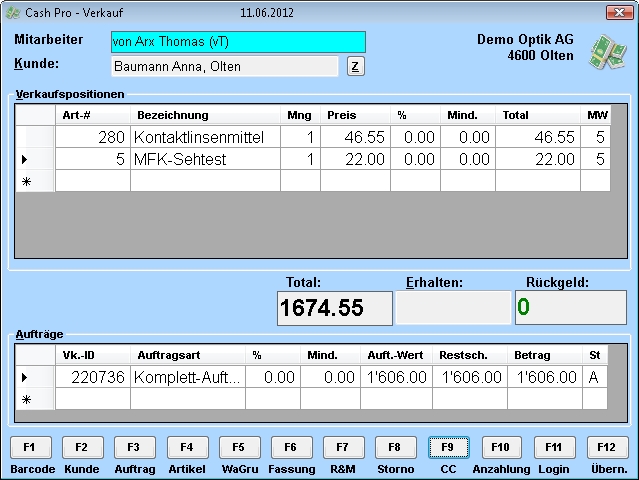Click the Erhalten amount input field
The image size is (639, 480).
pyautogui.click(x=453, y=308)
